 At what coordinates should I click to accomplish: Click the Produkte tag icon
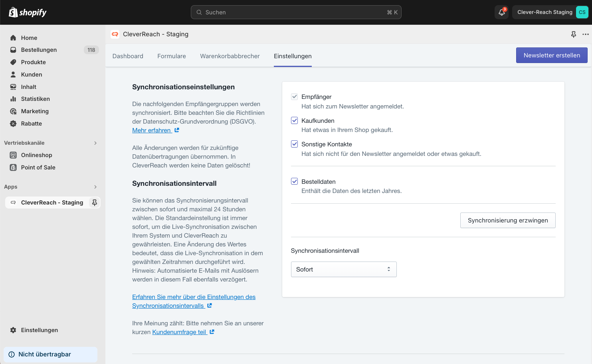click(13, 62)
